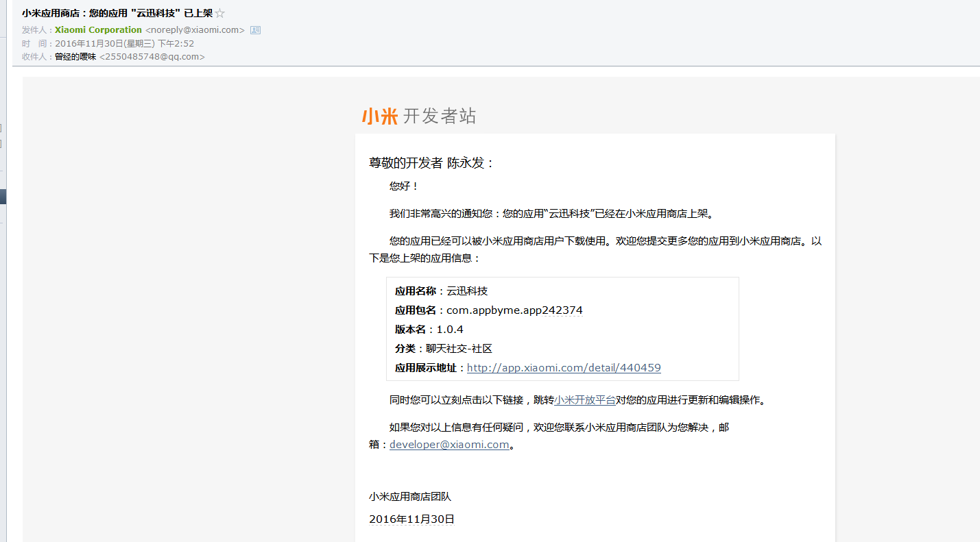Screen dimensions: 980x542
Task: Click greeting 尊敬的开发者 陈永发
Action: pos(431,163)
